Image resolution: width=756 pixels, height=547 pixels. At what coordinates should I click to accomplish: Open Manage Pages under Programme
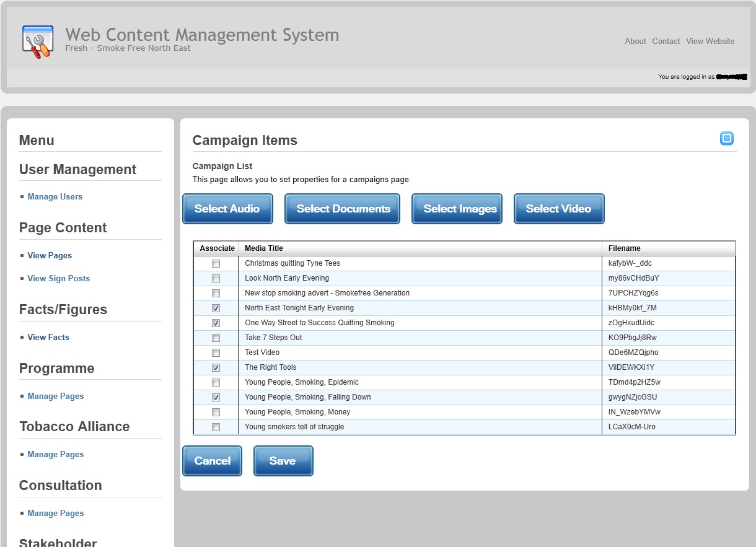pos(56,396)
